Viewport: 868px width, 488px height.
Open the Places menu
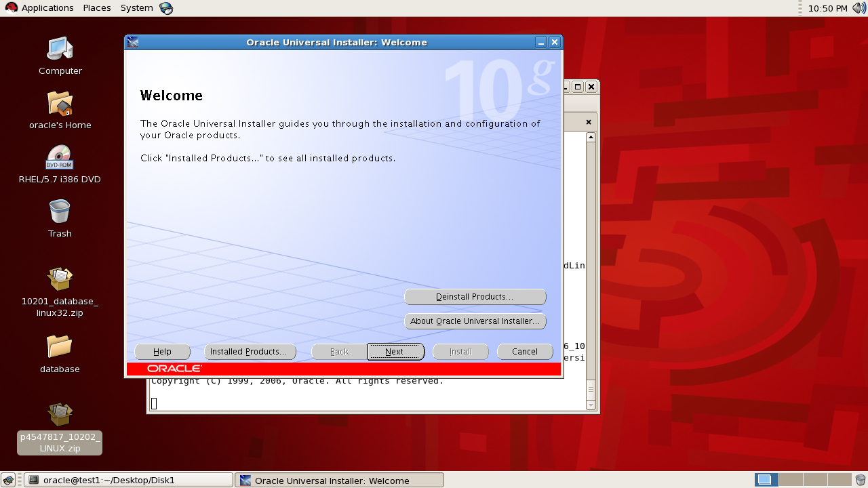[x=96, y=7]
